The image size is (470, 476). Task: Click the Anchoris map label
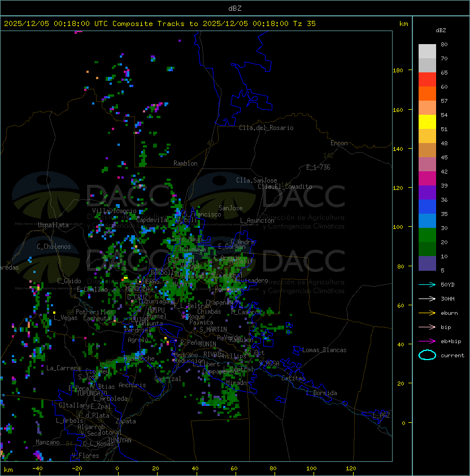(132, 385)
